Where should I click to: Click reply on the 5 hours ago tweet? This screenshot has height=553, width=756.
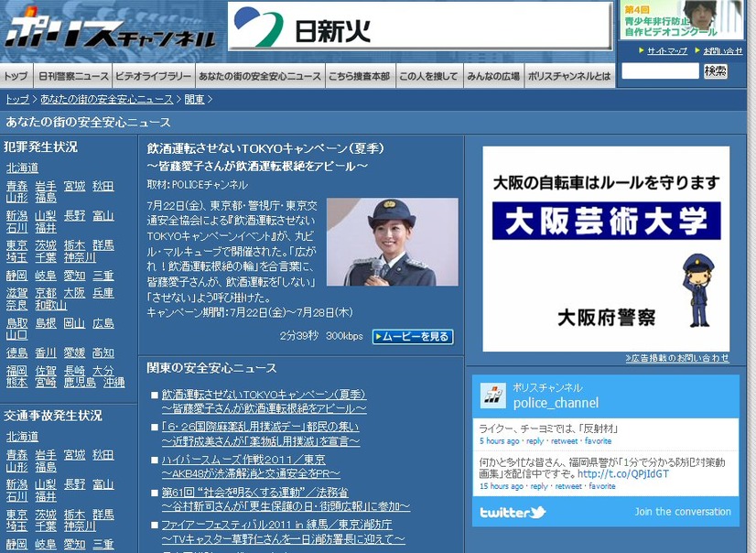(x=535, y=441)
